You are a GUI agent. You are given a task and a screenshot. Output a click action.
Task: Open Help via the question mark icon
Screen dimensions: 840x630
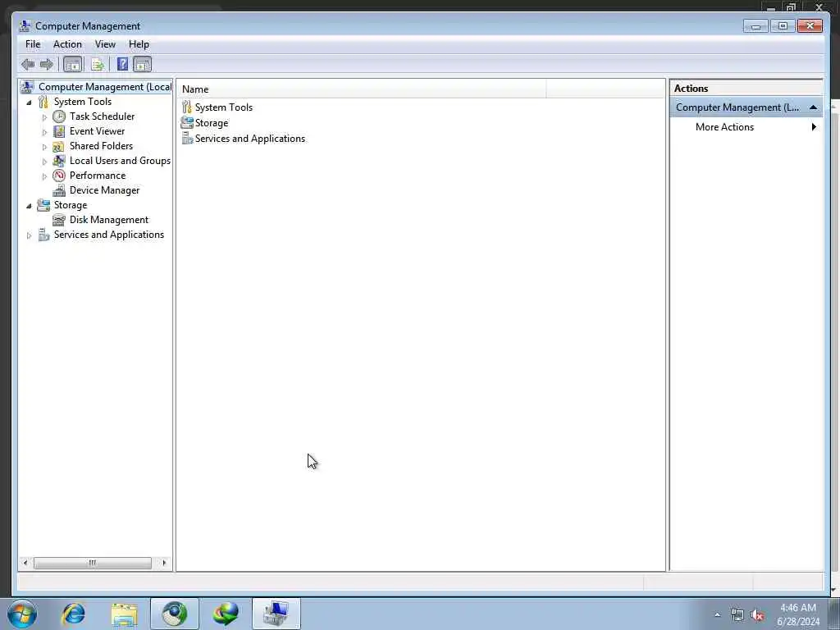122,64
